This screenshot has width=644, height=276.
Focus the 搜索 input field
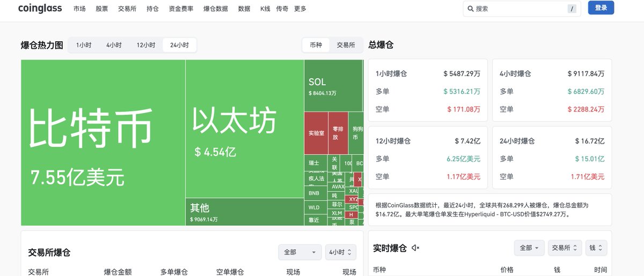(522, 9)
